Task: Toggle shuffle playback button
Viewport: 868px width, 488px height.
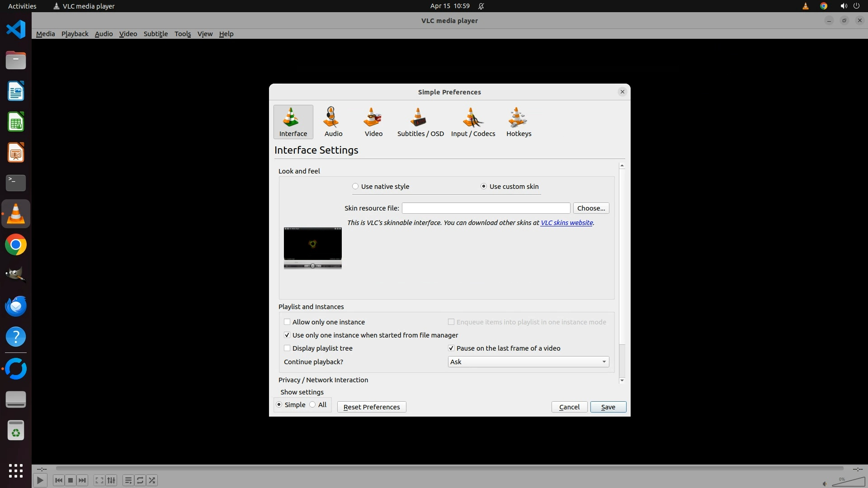Action: (152, 480)
